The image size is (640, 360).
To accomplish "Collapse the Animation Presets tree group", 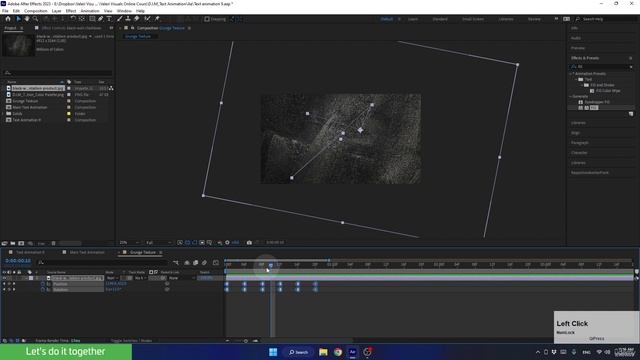I will [571, 74].
